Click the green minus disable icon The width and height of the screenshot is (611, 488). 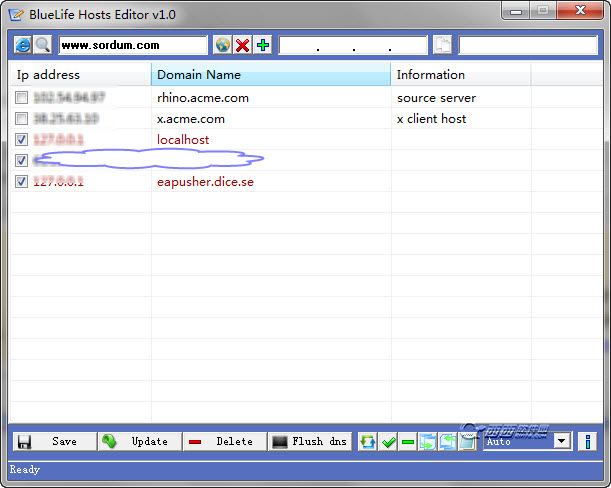point(408,442)
